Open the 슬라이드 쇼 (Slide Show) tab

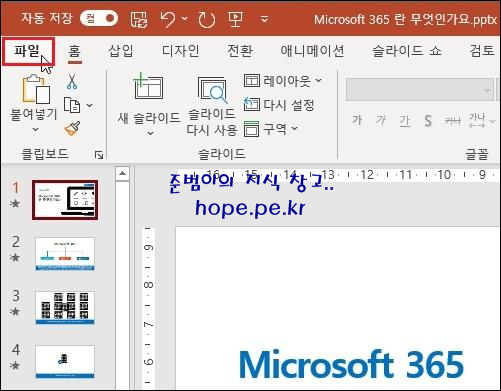point(407,51)
